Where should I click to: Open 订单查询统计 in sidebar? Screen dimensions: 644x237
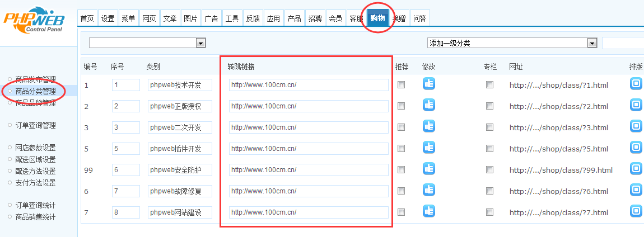point(35,206)
